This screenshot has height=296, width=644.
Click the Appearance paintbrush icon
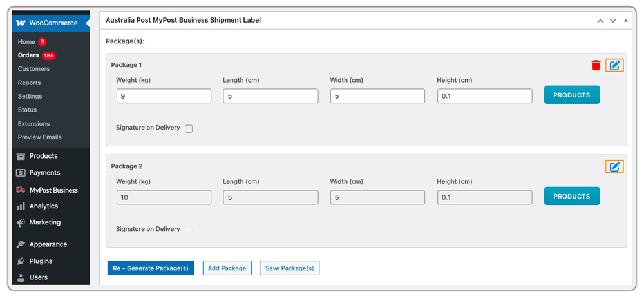pyautogui.click(x=21, y=244)
